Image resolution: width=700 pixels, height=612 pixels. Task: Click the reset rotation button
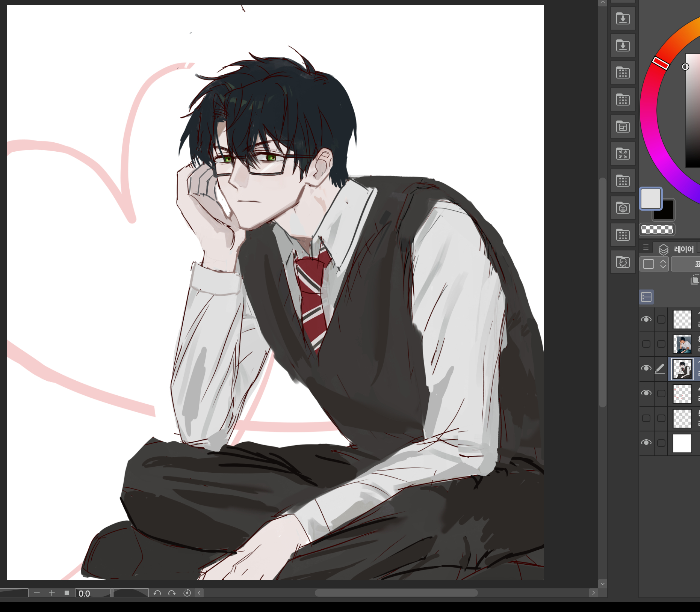(x=187, y=593)
